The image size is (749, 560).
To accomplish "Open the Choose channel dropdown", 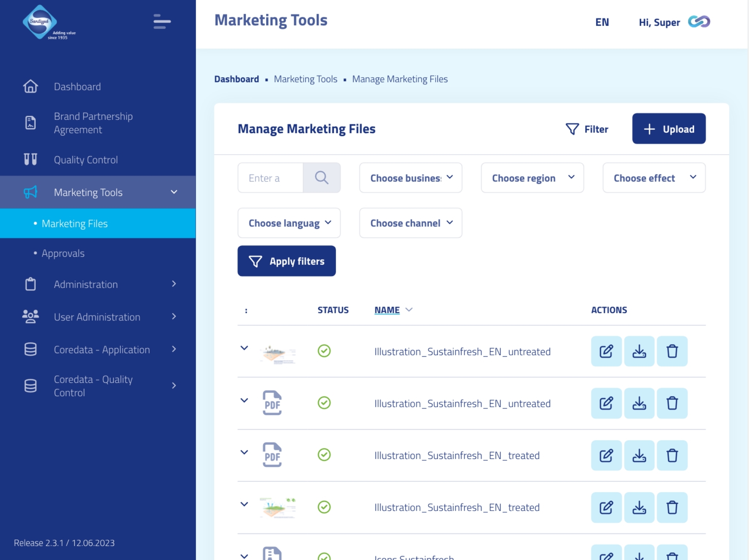I will (410, 223).
